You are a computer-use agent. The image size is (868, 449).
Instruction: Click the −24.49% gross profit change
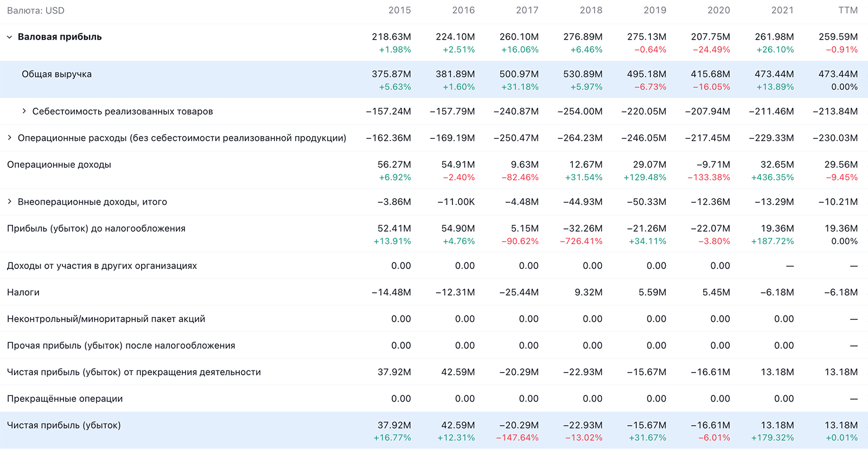coord(711,49)
